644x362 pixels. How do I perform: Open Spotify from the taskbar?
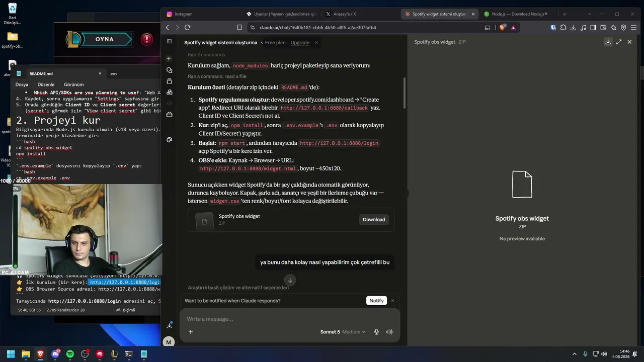tap(70, 354)
